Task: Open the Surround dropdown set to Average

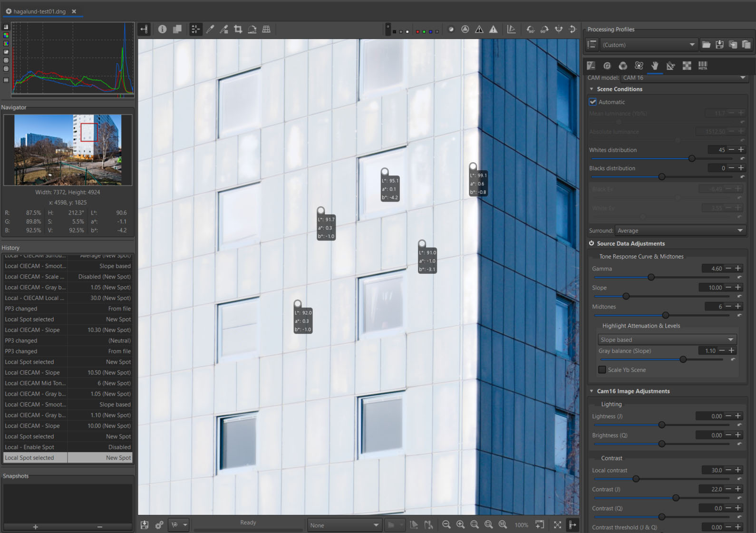Action: pos(680,231)
